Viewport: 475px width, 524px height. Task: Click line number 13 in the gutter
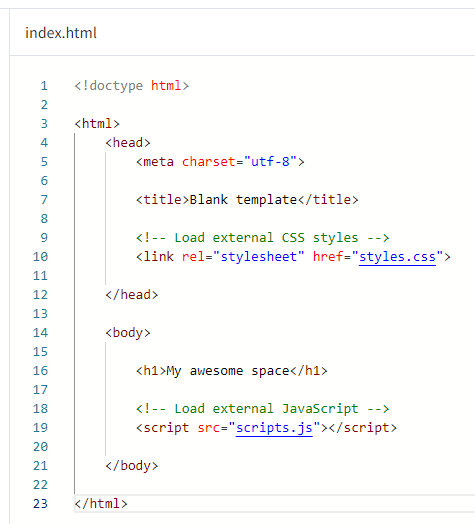coord(40,314)
